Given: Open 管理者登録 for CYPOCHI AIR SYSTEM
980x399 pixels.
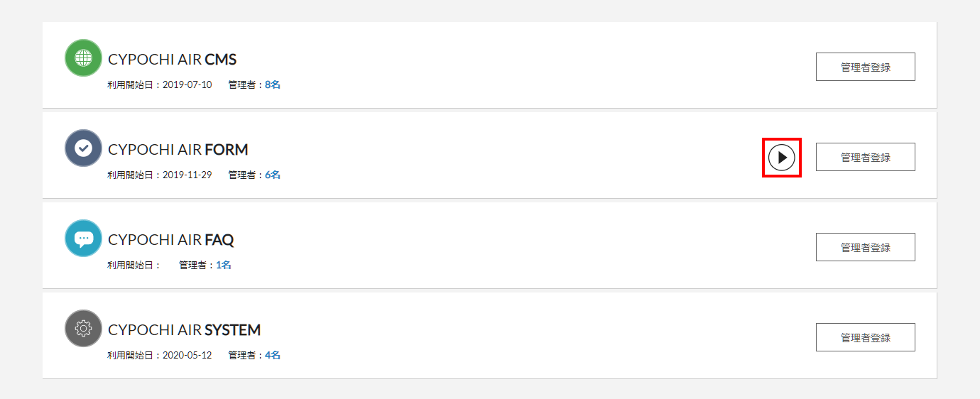Looking at the screenshot, I should click(865, 337).
